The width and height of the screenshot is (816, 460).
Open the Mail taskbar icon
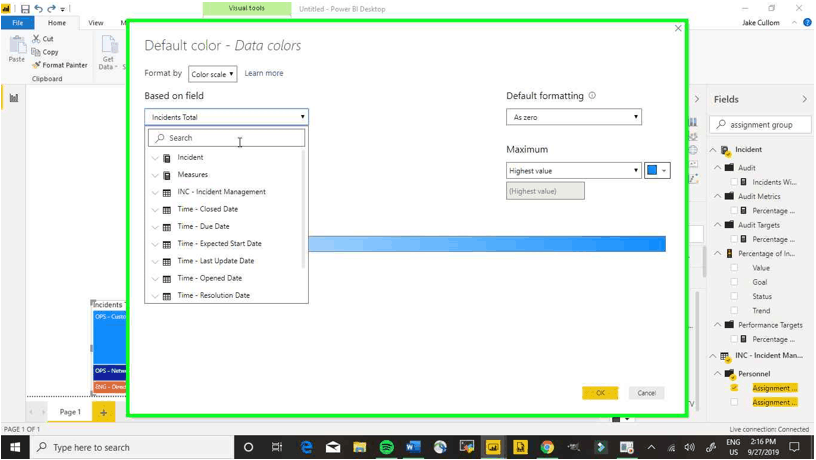(x=333, y=447)
